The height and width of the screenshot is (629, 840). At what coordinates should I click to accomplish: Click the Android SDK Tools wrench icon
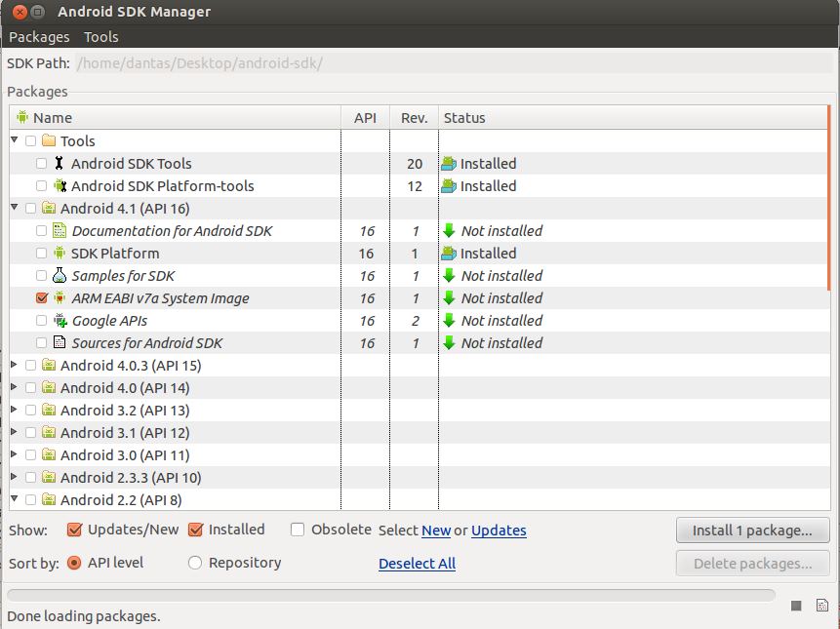pos(60,164)
